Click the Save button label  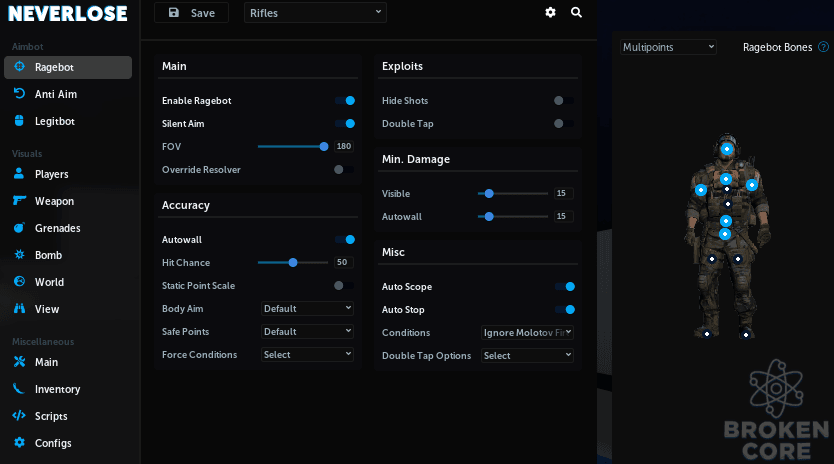203,13
